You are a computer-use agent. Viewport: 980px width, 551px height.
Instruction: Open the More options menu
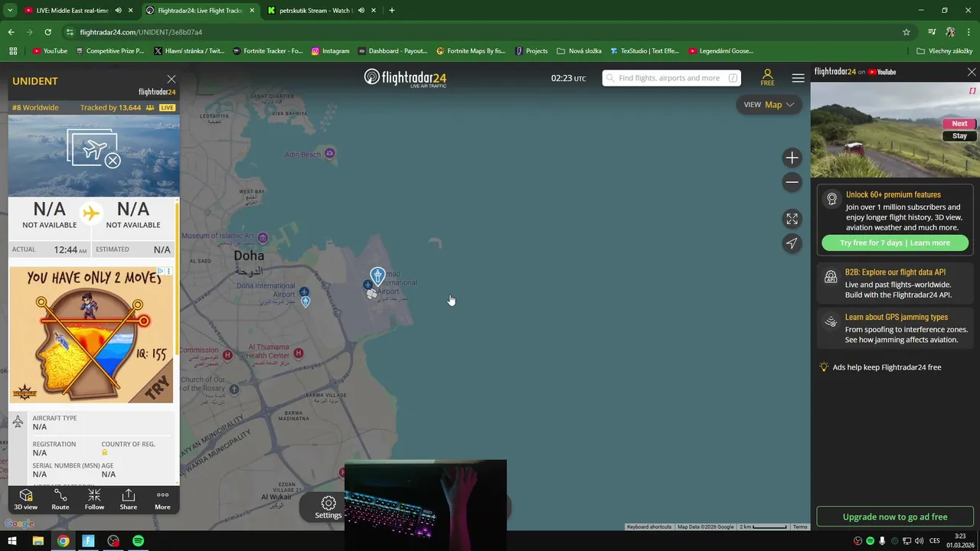[x=162, y=500]
